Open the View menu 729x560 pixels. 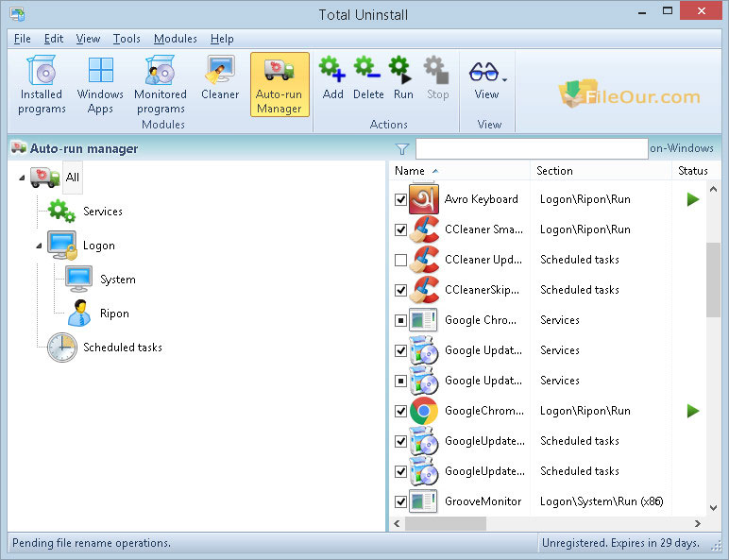pyautogui.click(x=88, y=39)
